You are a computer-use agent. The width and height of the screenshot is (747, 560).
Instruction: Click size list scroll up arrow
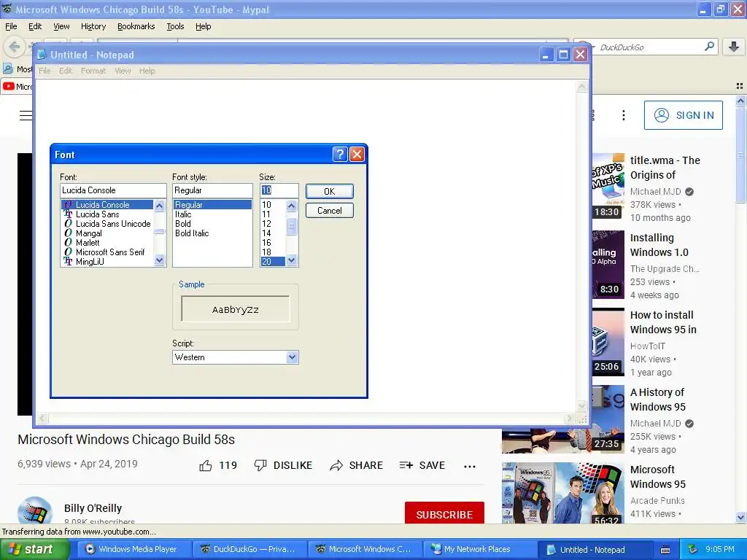point(292,206)
